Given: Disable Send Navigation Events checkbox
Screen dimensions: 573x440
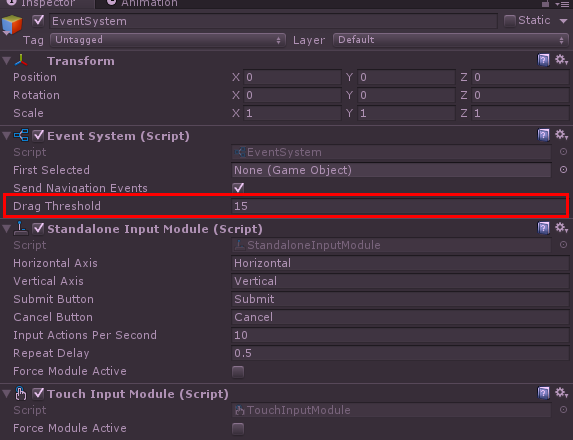Looking at the screenshot, I should [x=238, y=188].
